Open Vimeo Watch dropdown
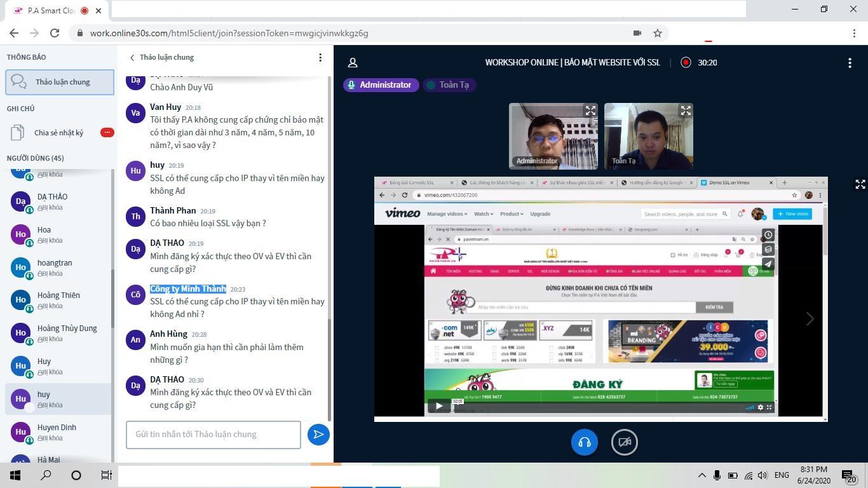 click(484, 214)
